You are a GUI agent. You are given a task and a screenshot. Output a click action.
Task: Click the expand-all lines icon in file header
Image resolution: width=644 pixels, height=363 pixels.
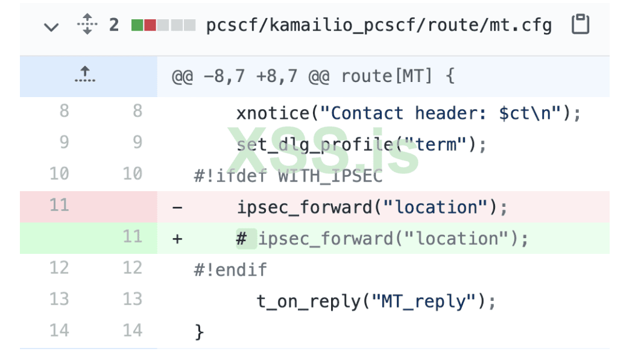[87, 25]
